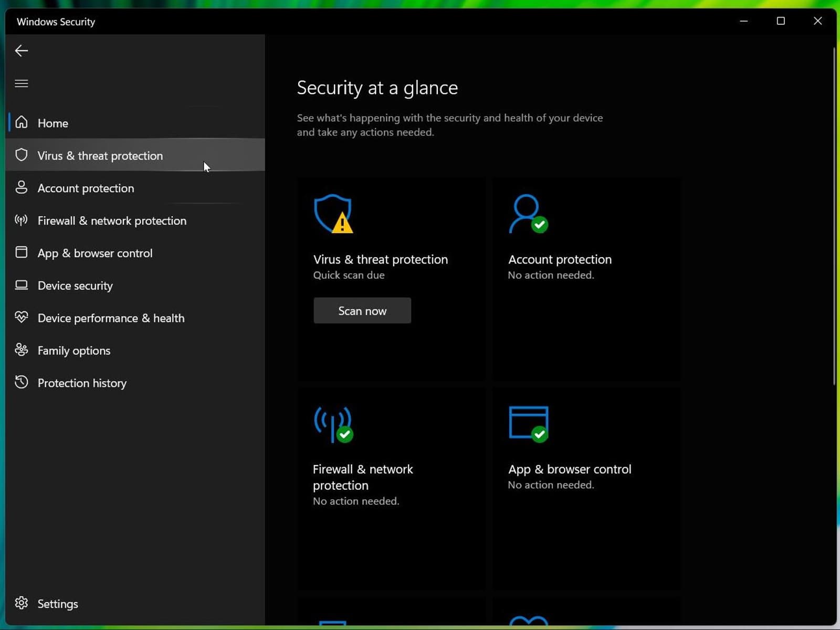
Task: Select App & browser control in sidebar
Action: (x=135, y=253)
